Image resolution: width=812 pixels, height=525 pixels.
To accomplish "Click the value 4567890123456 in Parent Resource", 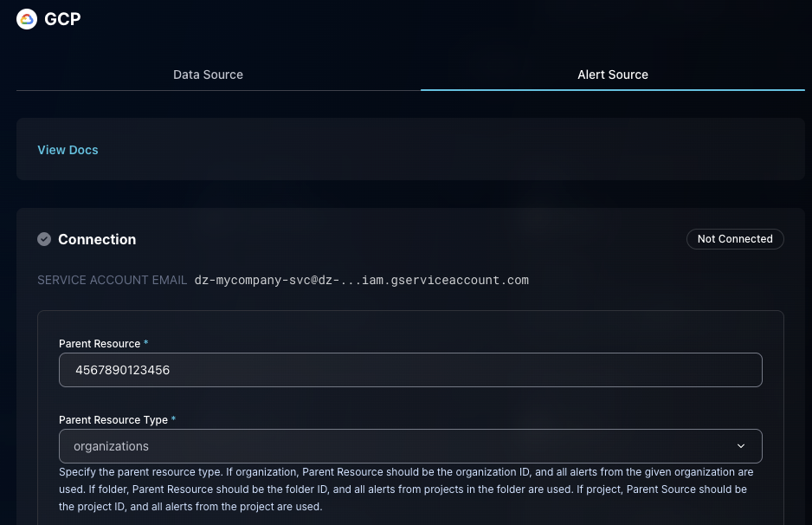I will (123, 370).
